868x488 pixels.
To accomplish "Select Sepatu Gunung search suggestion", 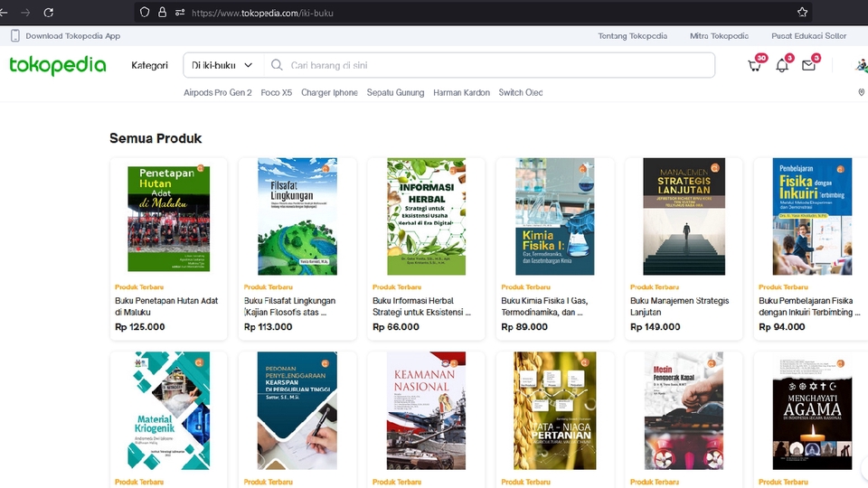I will click(395, 92).
